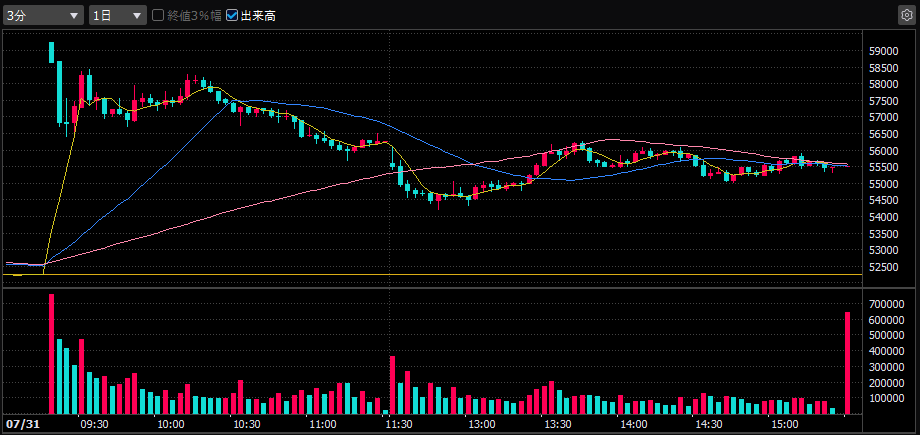The image size is (920, 435).
Task: Click the 300000 volume axis label
Action: (886, 367)
